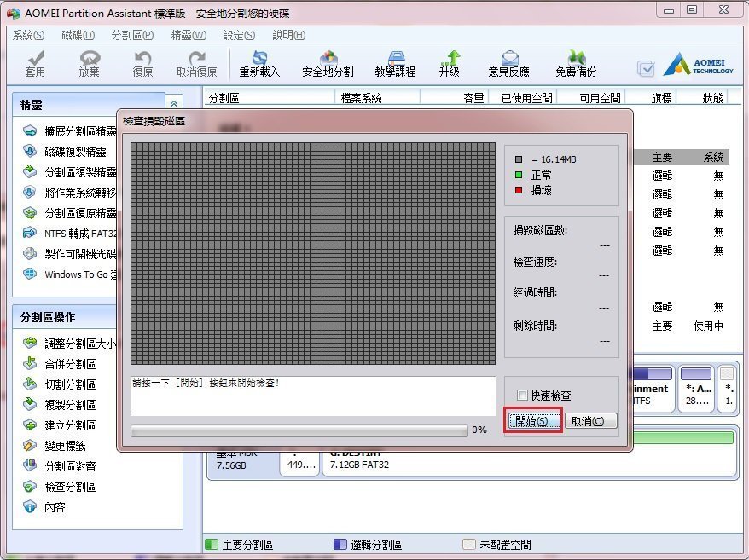Image resolution: width=749 pixels, height=560 pixels.
Task: Select 複製分割區 operation
Action: click(59, 405)
